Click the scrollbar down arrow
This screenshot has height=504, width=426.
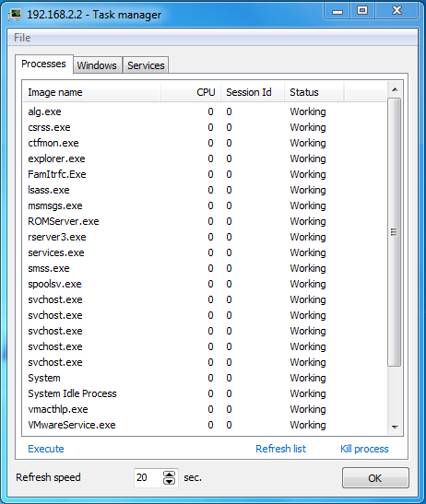396,428
